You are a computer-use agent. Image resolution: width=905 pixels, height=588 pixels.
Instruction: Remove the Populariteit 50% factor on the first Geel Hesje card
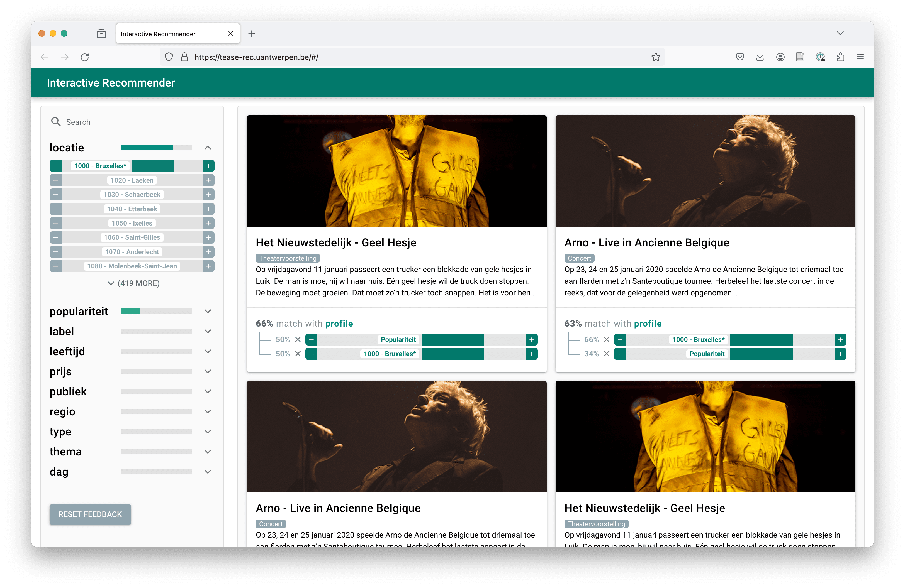pos(298,340)
